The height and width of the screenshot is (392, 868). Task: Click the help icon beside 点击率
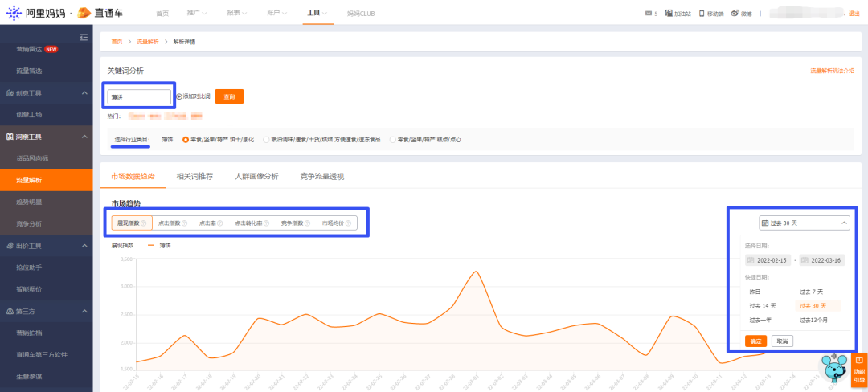[219, 223]
